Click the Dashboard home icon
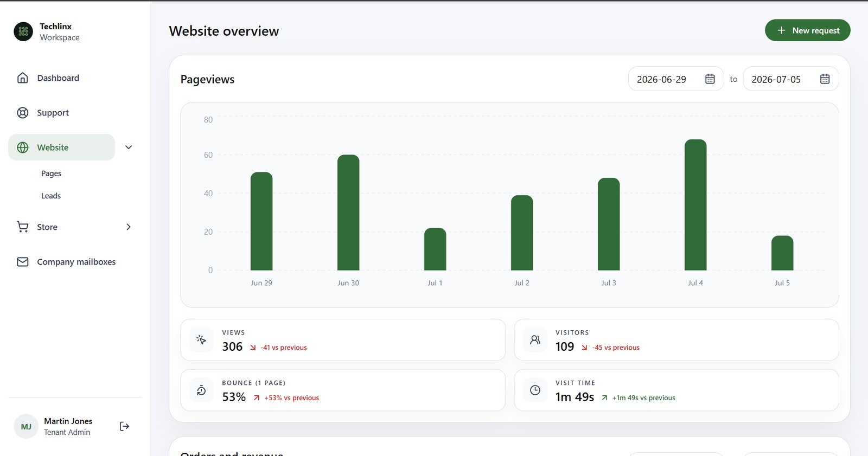The height and width of the screenshot is (456, 868). (23, 78)
